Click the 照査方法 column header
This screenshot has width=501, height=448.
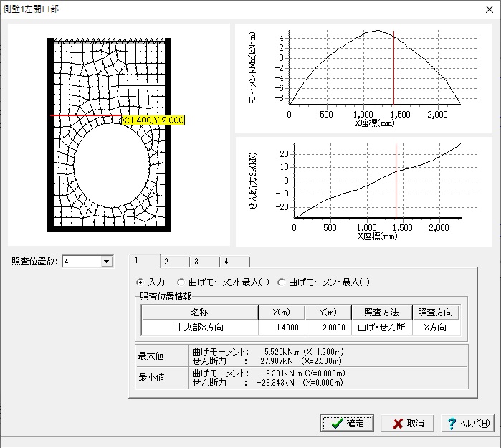coord(382,313)
